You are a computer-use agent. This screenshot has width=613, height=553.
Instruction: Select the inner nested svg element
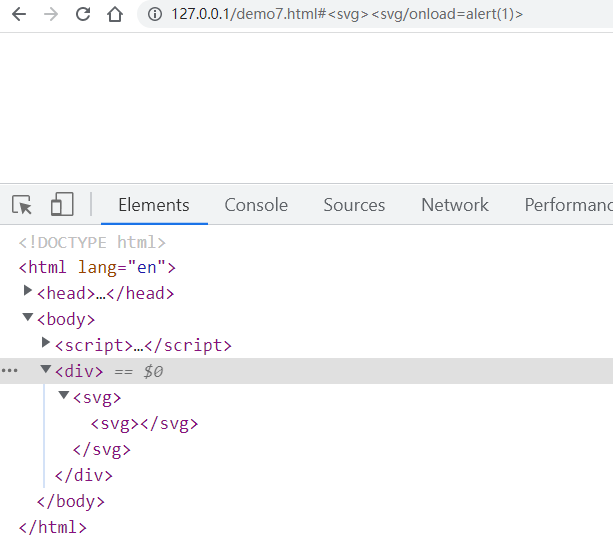[x=144, y=423]
